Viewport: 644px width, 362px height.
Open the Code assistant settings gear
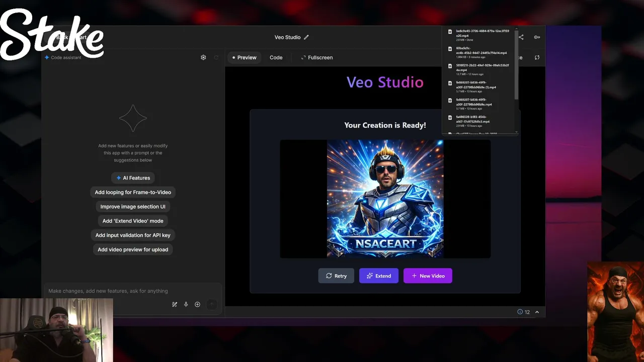[203, 57]
